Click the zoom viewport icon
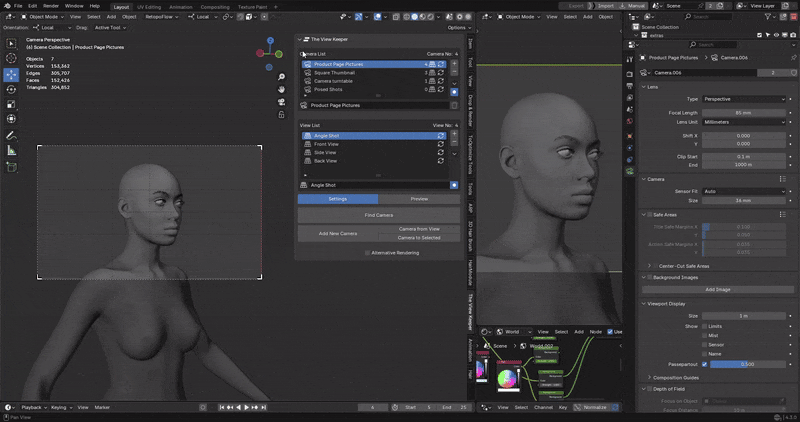 tap(281, 77)
